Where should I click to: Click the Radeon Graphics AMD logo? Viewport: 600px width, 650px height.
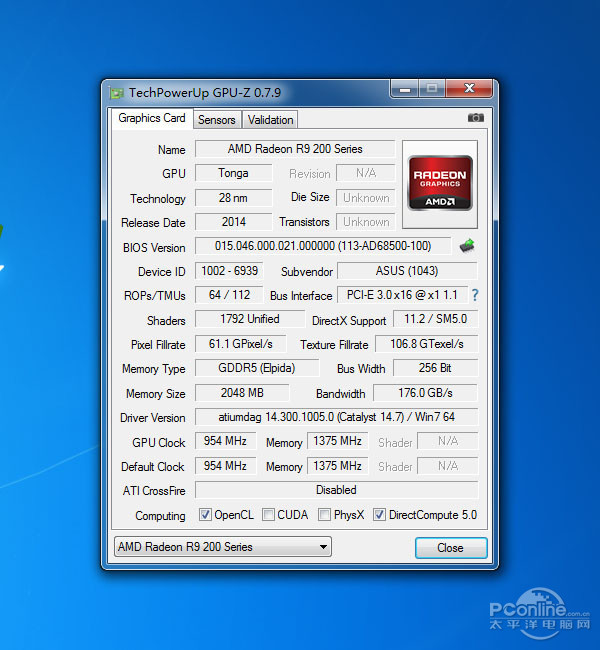(440, 184)
